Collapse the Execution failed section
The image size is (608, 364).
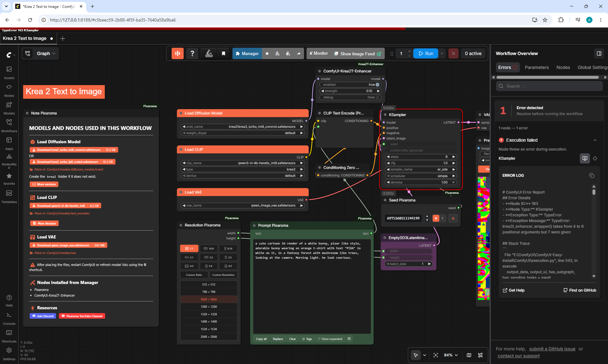(595, 140)
